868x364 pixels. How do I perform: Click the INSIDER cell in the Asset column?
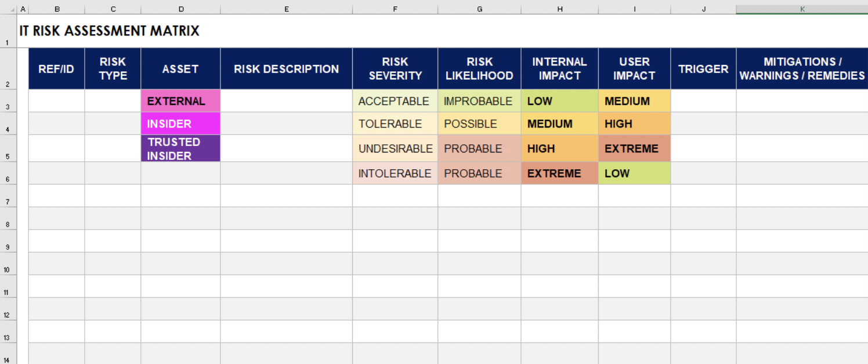(x=180, y=123)
